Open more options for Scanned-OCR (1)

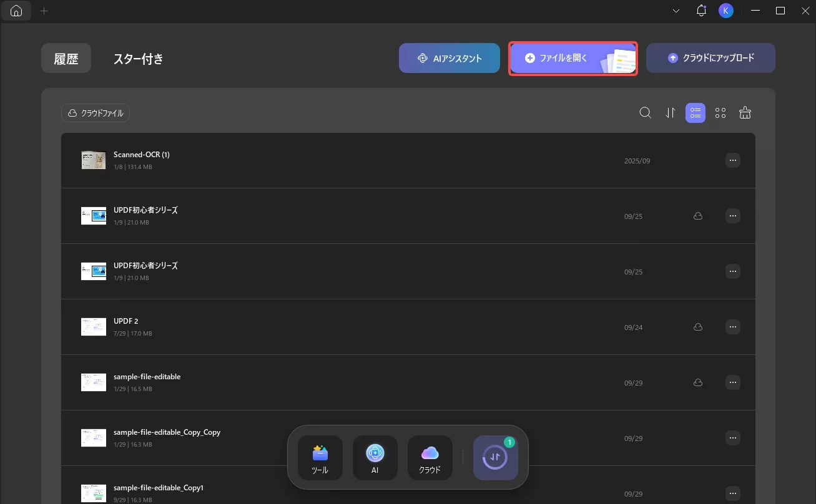(733, 160)
